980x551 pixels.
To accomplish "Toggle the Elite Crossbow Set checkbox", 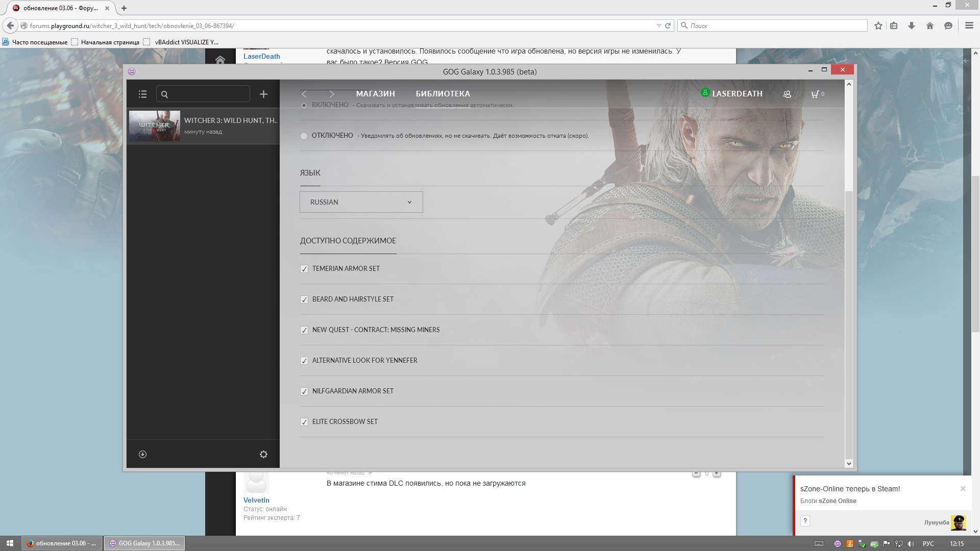I will (x=304, y=422).
